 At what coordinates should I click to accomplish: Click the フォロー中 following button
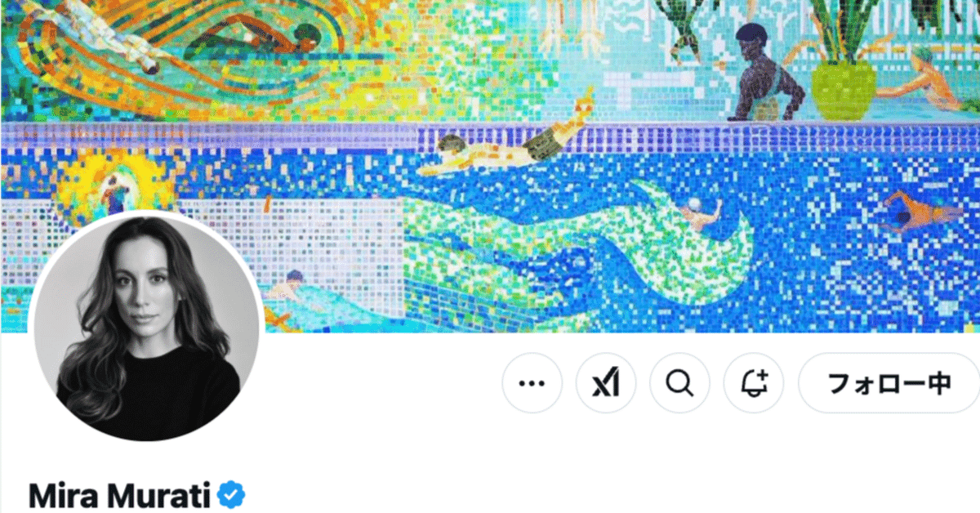(889, 383)
